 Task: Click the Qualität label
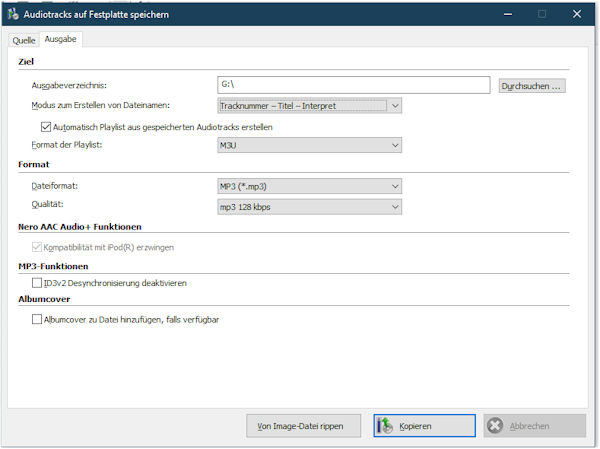coord(47,204)
